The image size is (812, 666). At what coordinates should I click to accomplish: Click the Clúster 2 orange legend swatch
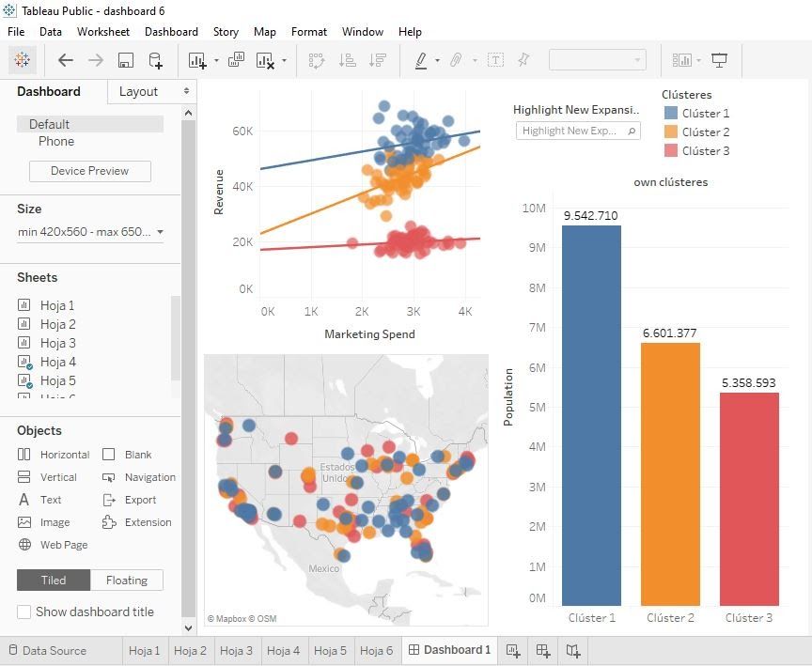pos(670,132)
